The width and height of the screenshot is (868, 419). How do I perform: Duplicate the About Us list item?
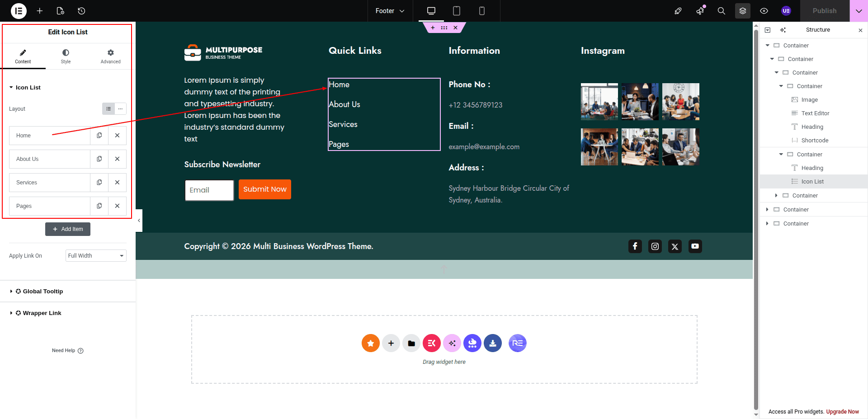coord(99,159)
